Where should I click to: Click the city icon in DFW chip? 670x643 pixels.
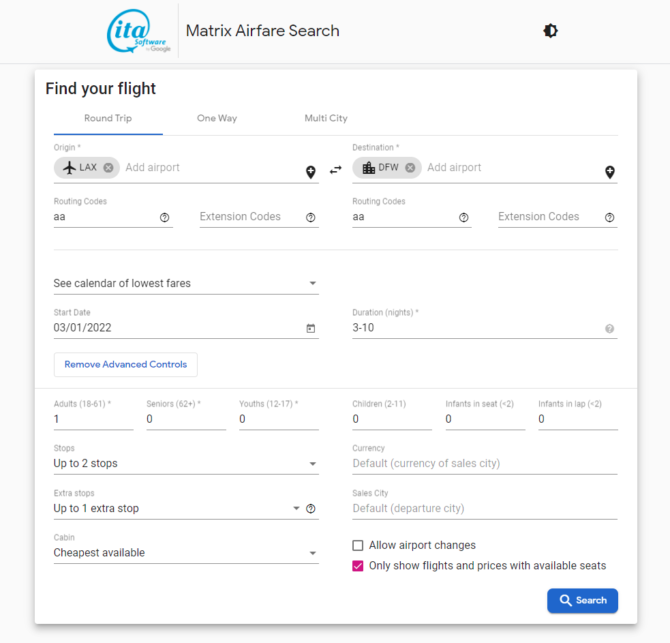368,167
